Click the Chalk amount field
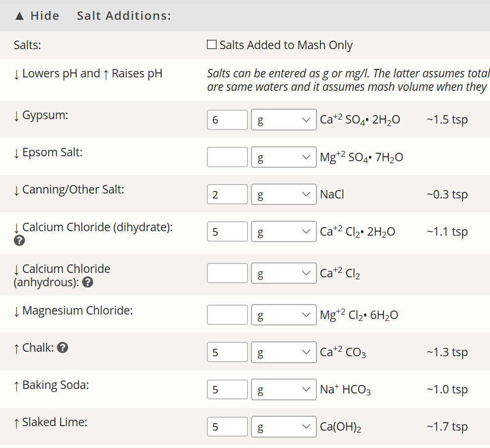 tap(227, 352)
